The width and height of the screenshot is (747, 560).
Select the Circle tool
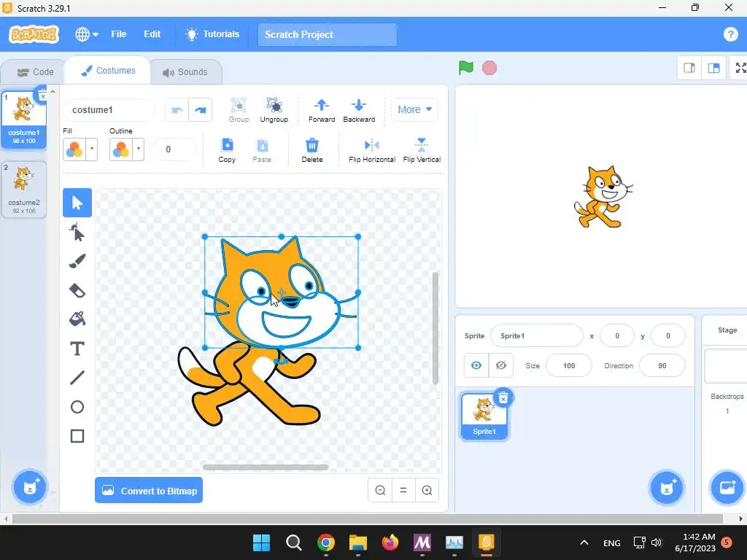click(77, 407)
